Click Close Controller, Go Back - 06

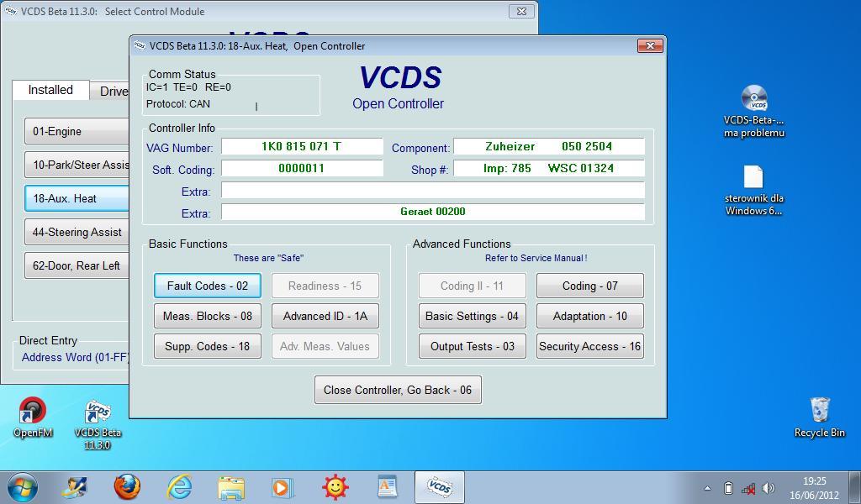pyautogui.click(x=398, y=390)
